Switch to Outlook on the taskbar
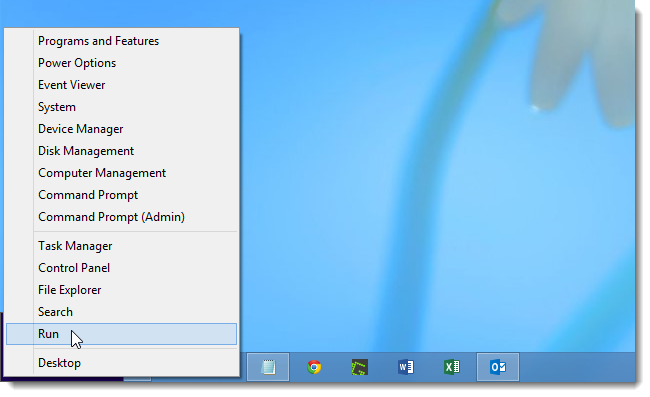The width and height of the screenshot is (650, 397). [x=498, y=367]
